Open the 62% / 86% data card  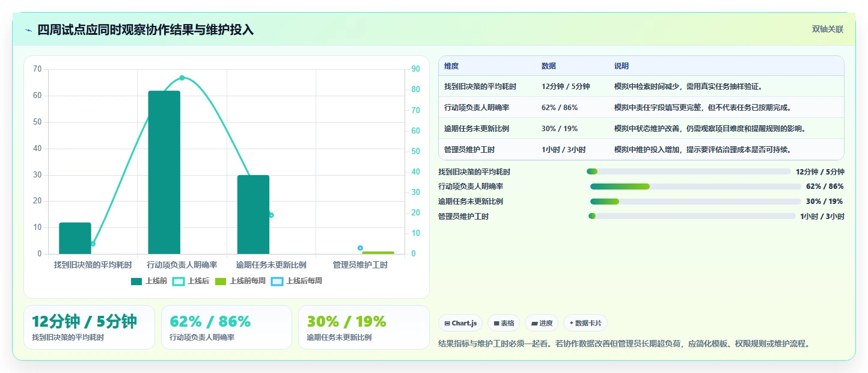point(227,327)
